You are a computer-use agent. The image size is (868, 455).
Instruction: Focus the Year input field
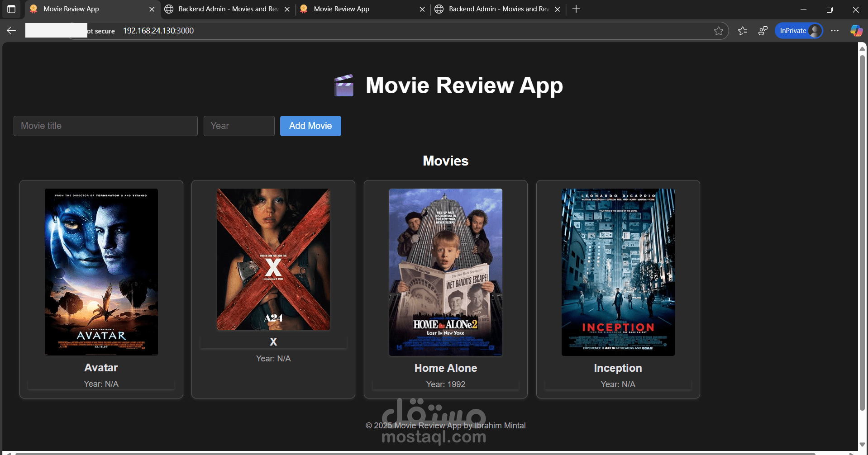point(239,126)
